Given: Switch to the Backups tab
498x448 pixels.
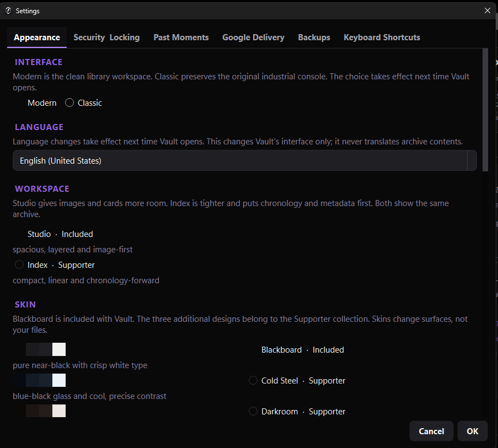Looking at the screenshot, I should [314, 37].
